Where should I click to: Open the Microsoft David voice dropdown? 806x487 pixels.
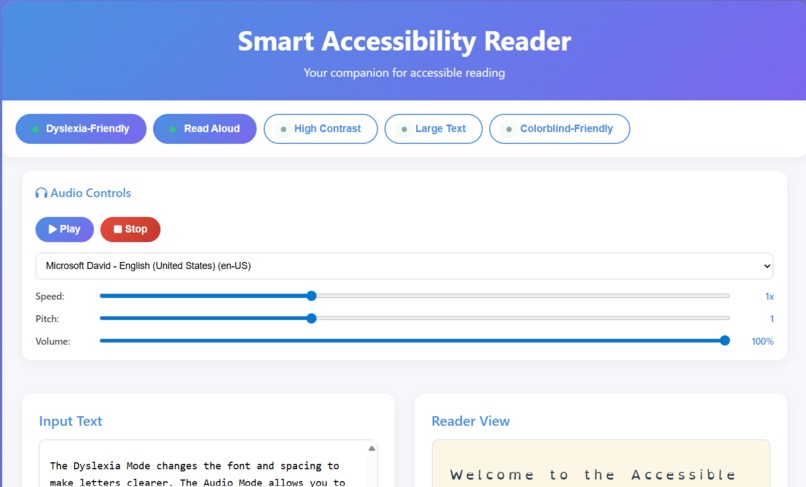point(404,266)
